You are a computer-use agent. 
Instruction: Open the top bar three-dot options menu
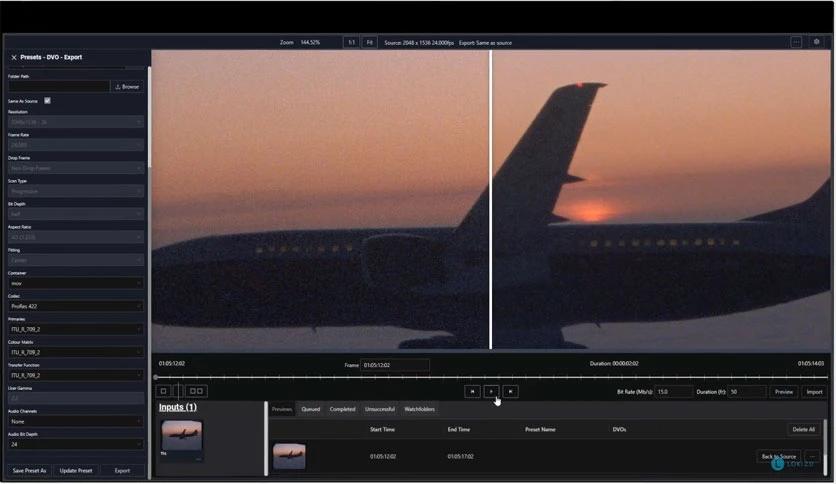(x=796, y=42)
